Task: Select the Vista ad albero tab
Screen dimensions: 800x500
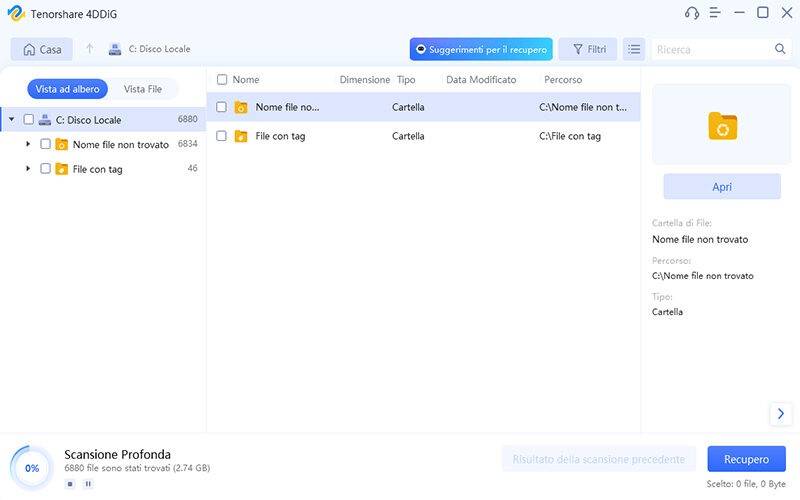Action: [67, 89]
